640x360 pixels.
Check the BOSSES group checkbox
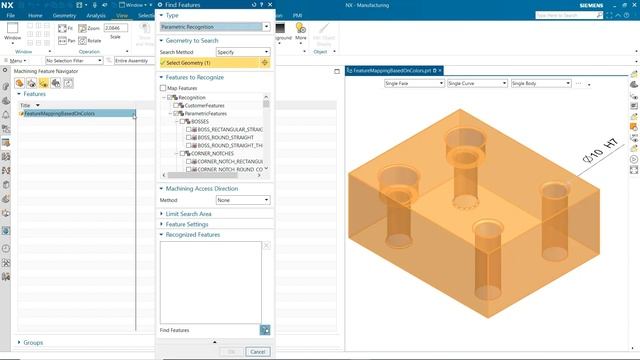pos(182,122)
